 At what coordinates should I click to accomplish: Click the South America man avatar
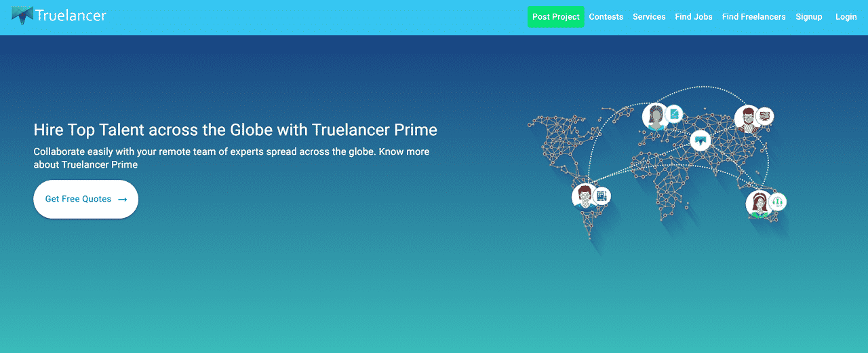pos(585,197)
